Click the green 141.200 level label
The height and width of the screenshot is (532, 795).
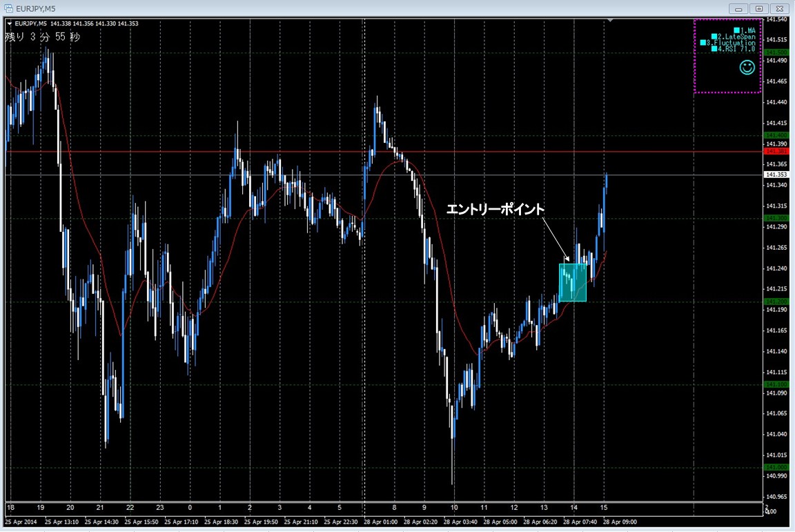[776, 302]
